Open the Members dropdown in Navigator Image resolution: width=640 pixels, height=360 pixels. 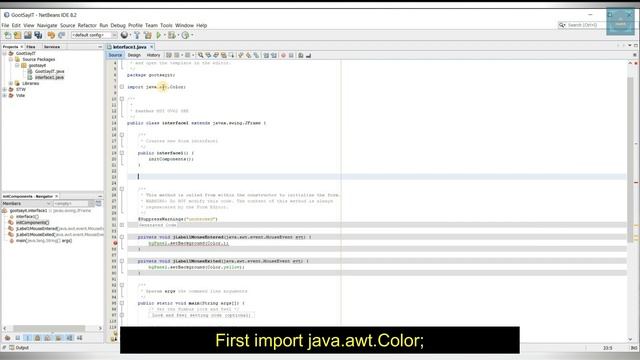click(x=27, y=204)
